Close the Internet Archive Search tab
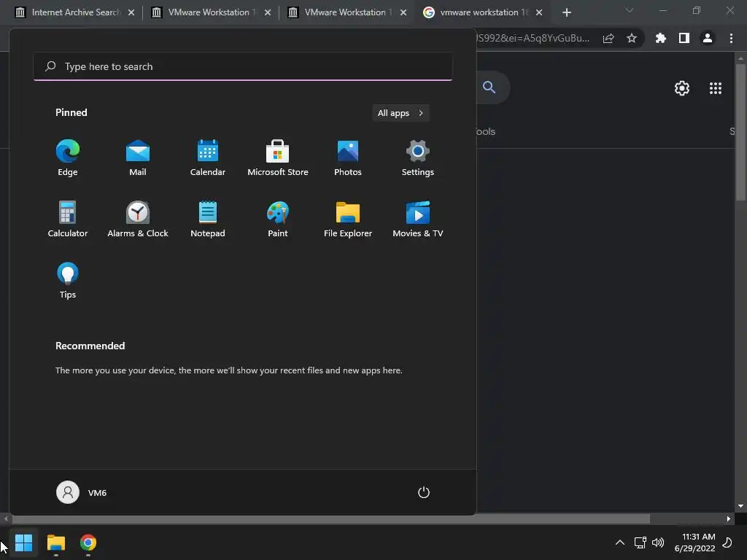This screenshot has height=560, width=747. pos(131,12)
